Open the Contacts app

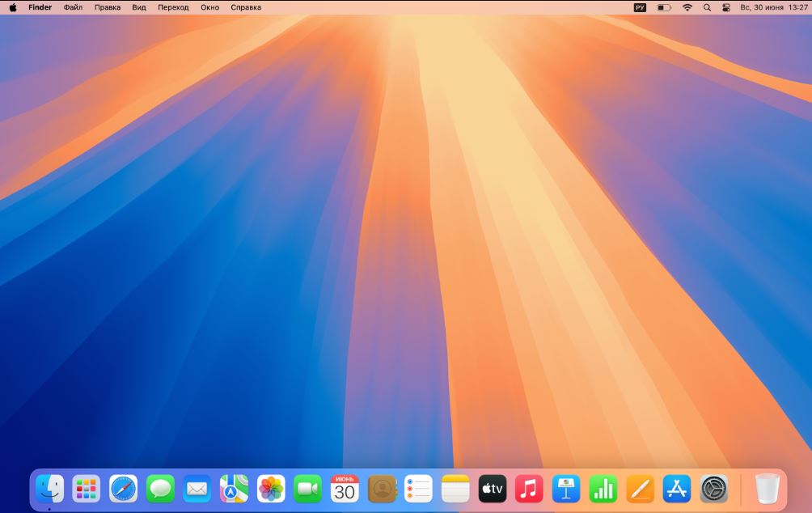(x=382, y=488)
